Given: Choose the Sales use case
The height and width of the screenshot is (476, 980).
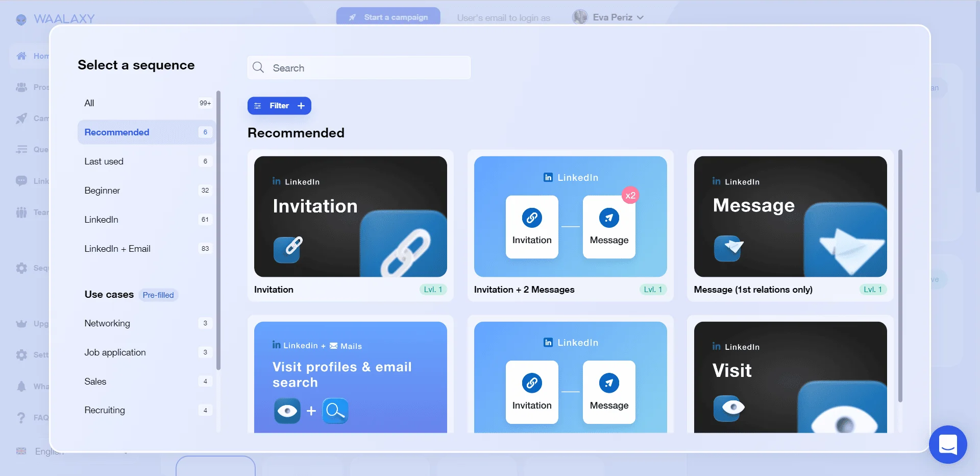Looking at the screenshot, I should pos(147,382).
